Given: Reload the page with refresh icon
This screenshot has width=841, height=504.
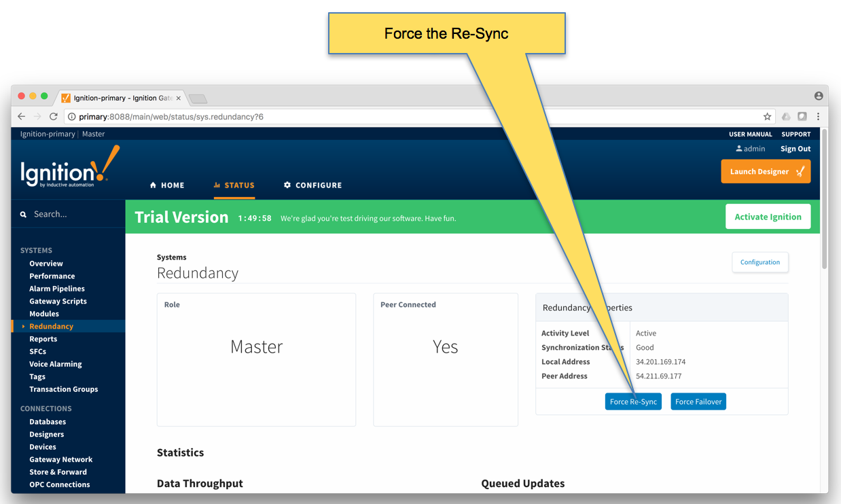Looking at the screenshot, I should coord(54,117).
